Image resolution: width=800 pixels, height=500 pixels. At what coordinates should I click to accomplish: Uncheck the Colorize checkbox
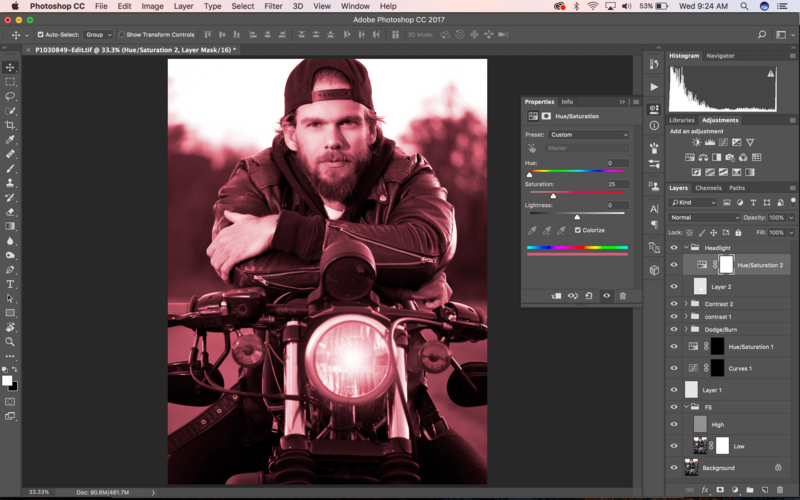[578, 230]
